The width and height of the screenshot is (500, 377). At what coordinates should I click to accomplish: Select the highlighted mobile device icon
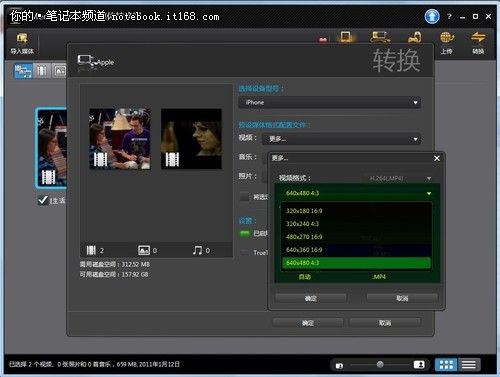coord(346,37)
